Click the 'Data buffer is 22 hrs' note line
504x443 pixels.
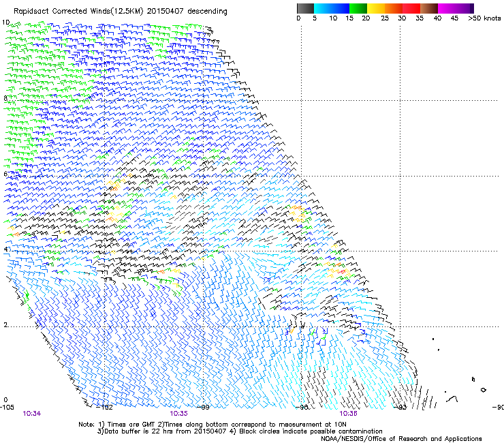(x=240, y=431)
